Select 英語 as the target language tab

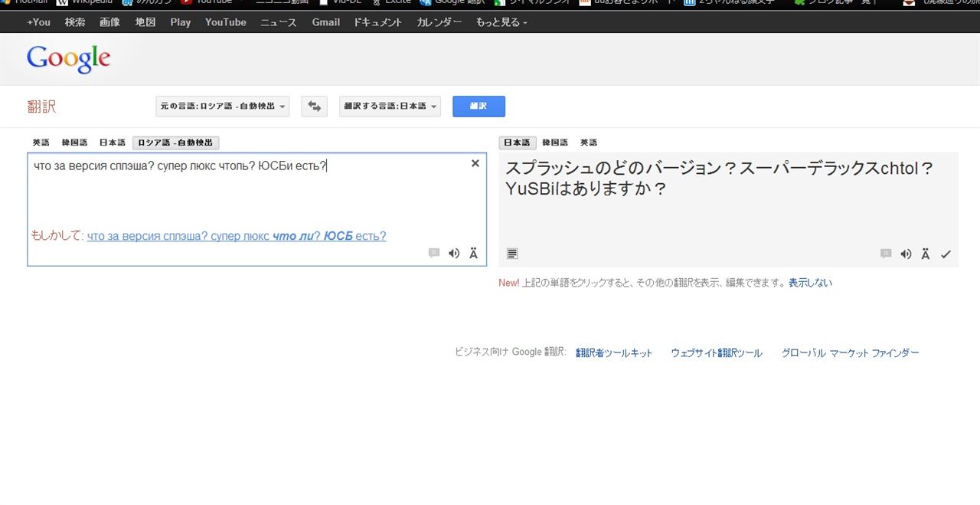(588, 143)
